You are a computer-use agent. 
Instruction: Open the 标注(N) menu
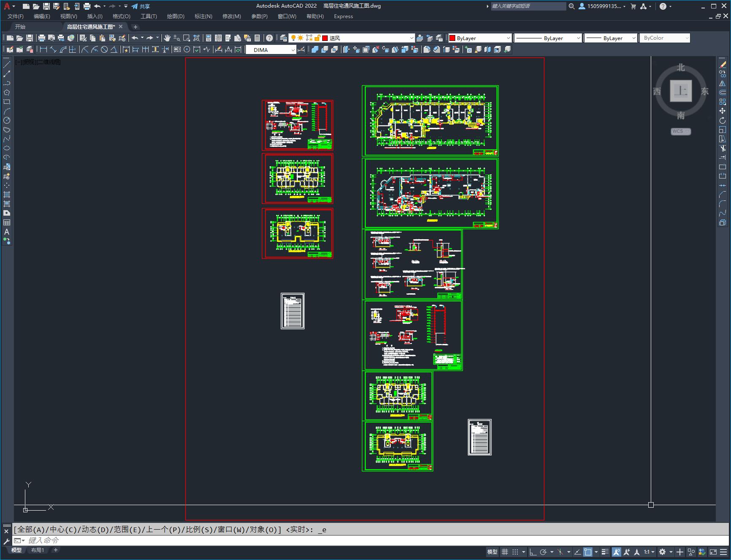coord(203,16)
